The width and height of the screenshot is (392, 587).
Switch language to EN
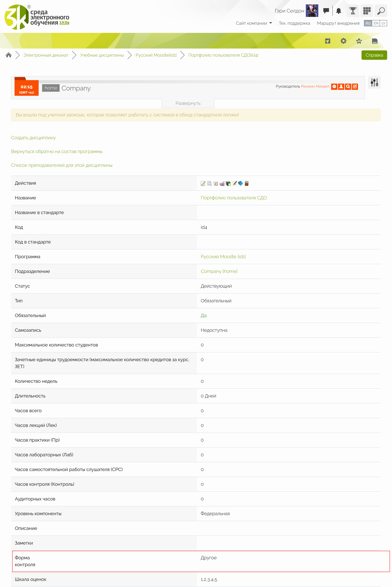(376, 23)
